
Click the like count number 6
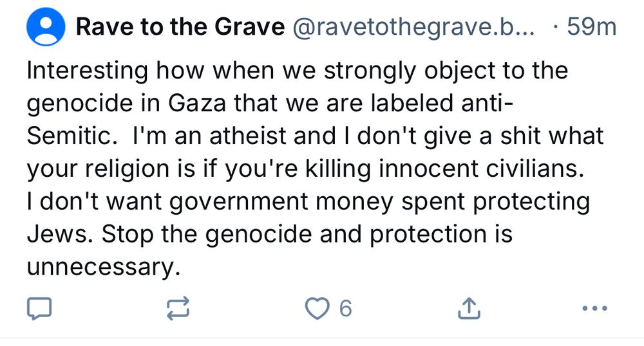pos(345,309)
